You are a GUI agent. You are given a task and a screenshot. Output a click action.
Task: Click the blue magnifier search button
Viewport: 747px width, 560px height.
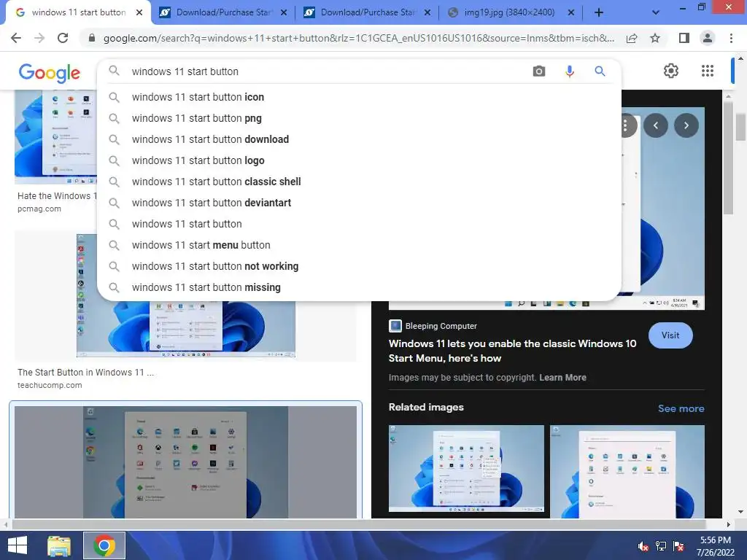click(600, 71)
